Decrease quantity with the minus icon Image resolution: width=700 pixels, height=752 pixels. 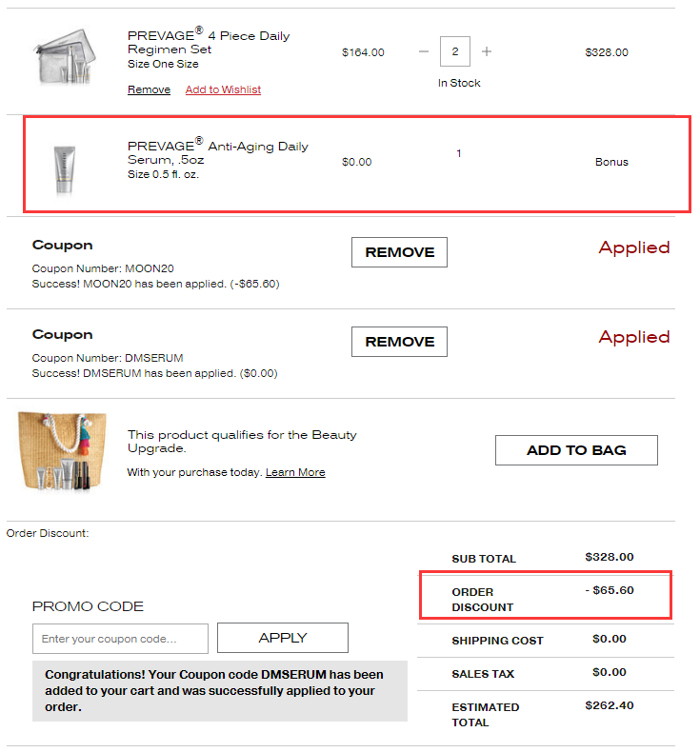(424, 51)
